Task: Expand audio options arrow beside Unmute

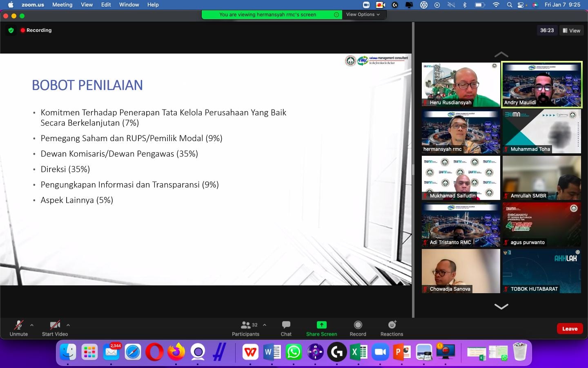Action: 32,325
